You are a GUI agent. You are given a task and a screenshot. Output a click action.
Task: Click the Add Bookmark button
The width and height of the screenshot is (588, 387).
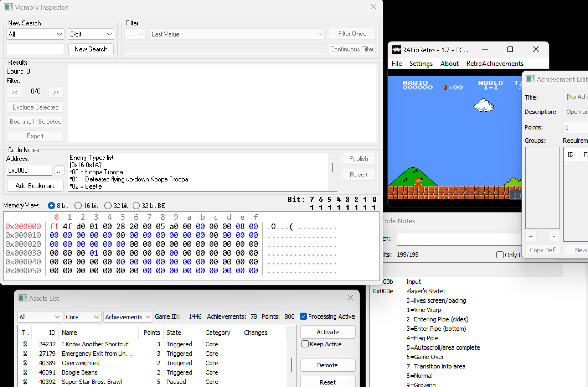[x=35, y=186]
